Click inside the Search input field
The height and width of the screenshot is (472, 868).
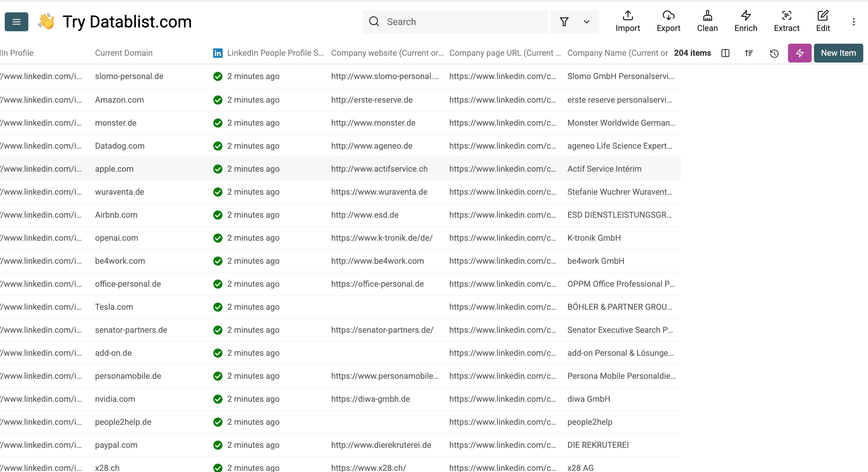coord(438,21)
